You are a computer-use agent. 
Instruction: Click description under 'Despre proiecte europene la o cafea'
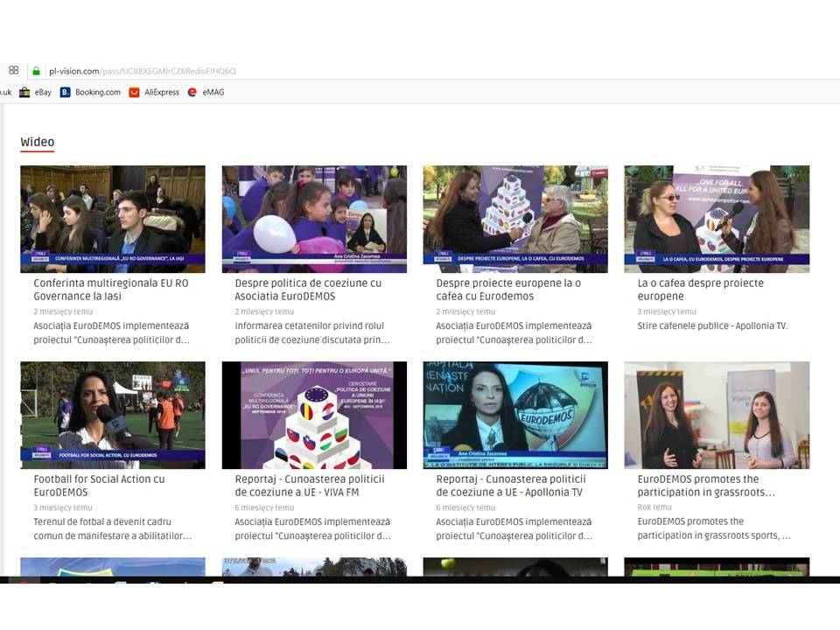514,332
